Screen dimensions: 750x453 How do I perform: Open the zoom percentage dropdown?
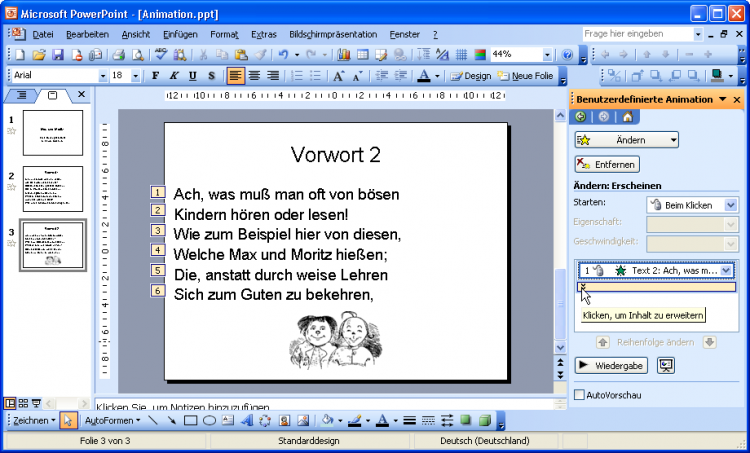[547, 55]
